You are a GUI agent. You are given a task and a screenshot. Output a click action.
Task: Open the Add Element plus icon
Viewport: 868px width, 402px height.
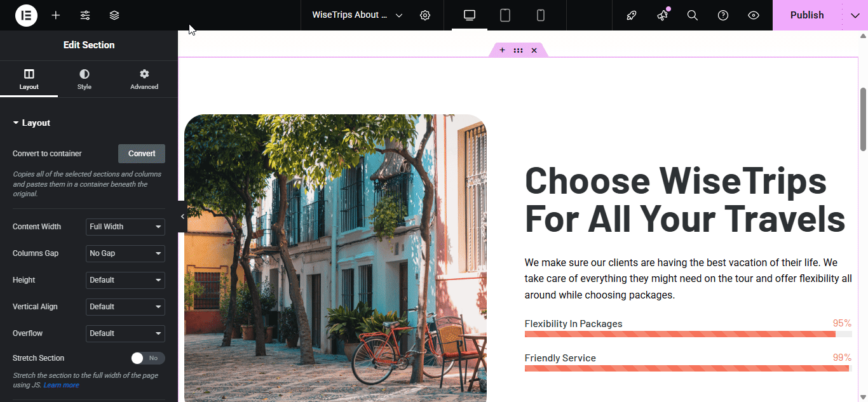56,15
